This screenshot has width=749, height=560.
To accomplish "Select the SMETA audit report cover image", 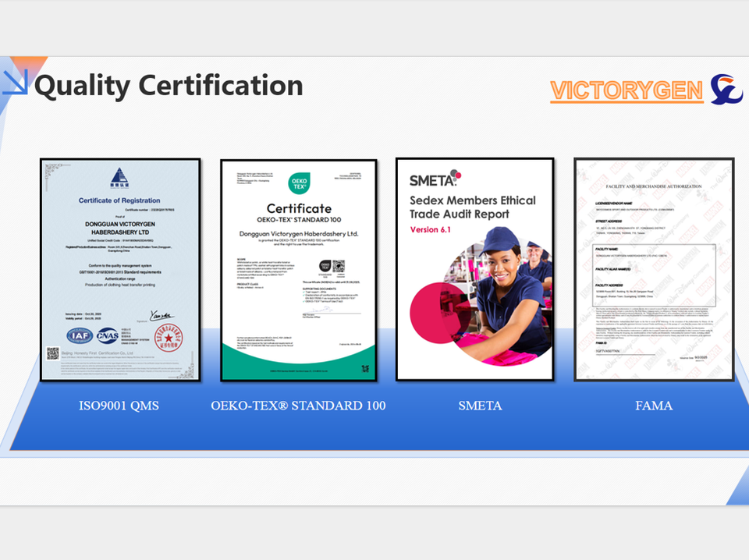I will [x=475, y=269].
